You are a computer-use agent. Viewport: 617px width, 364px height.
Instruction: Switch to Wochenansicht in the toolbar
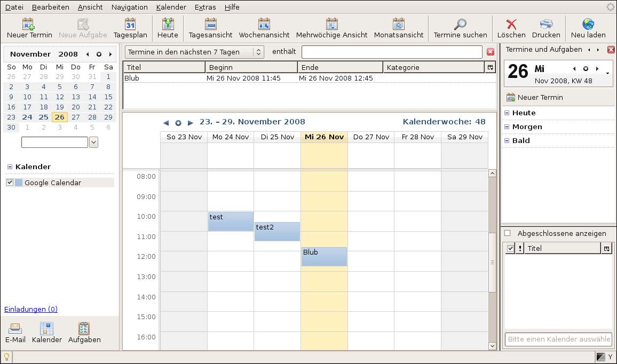[264, 25]
